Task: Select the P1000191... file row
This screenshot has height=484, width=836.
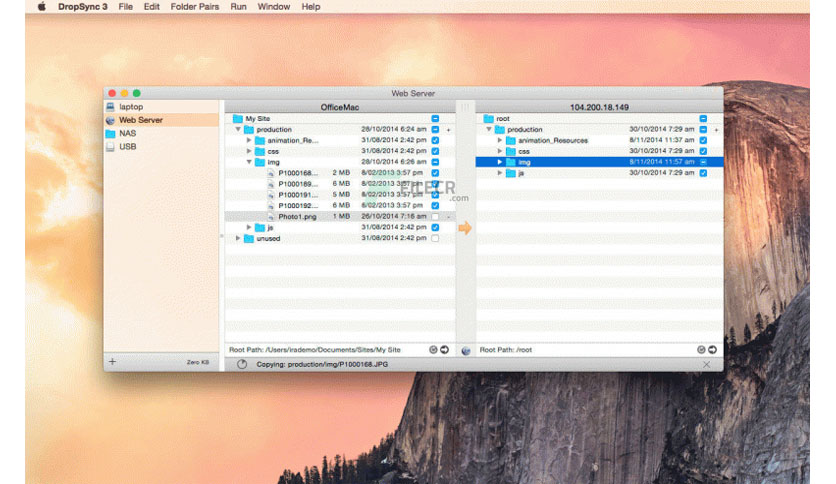Action: tap(340, 195)
